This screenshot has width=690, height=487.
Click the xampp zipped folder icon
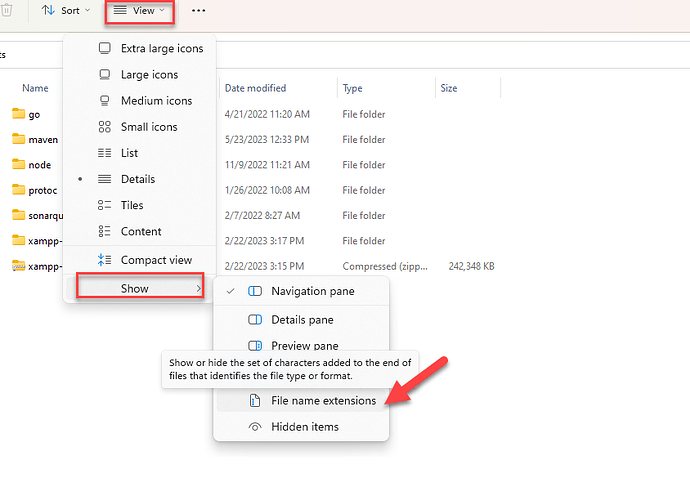click(x=18, y=266)
